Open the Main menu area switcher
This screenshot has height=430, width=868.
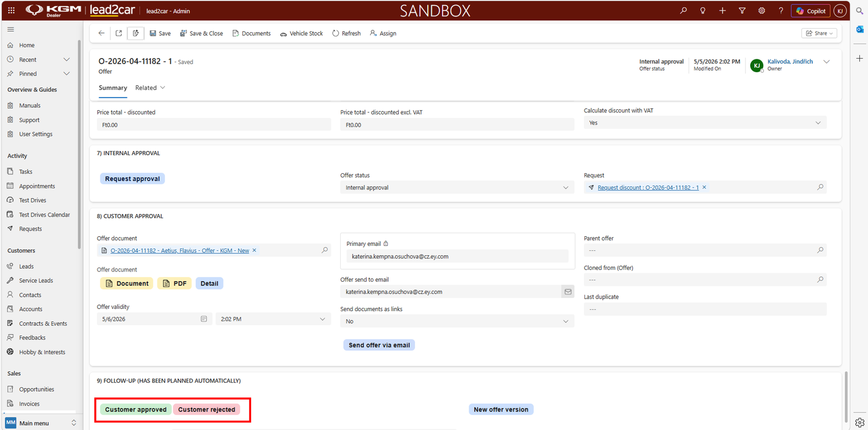41,423
